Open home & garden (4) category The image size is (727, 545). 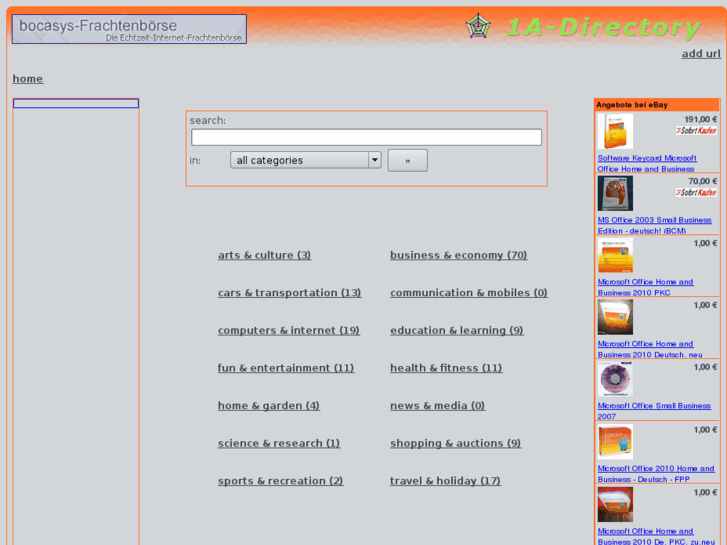point(268,405)
